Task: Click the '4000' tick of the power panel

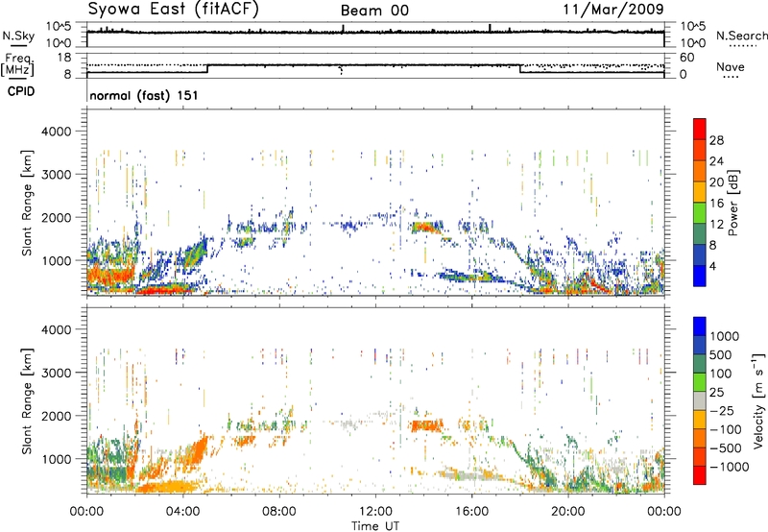Action: tap(57, 132)
